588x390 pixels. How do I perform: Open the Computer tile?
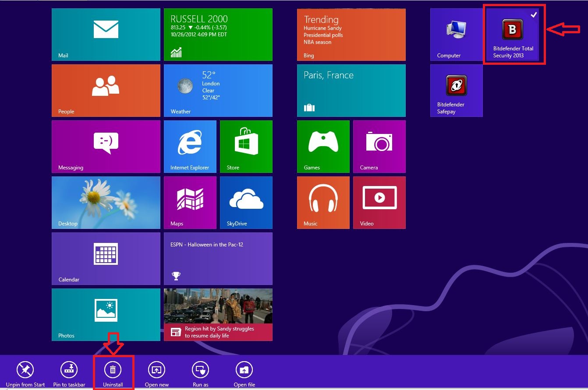[x=456, y=34]
